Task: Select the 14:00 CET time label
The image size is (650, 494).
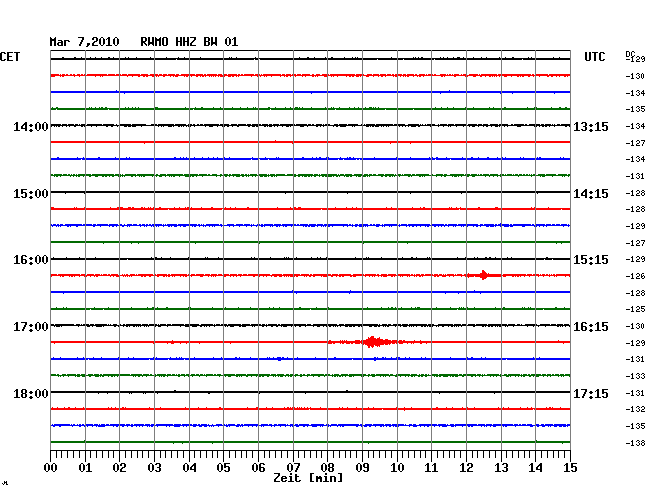Action: pyautogui.click(x=31, y=126)
